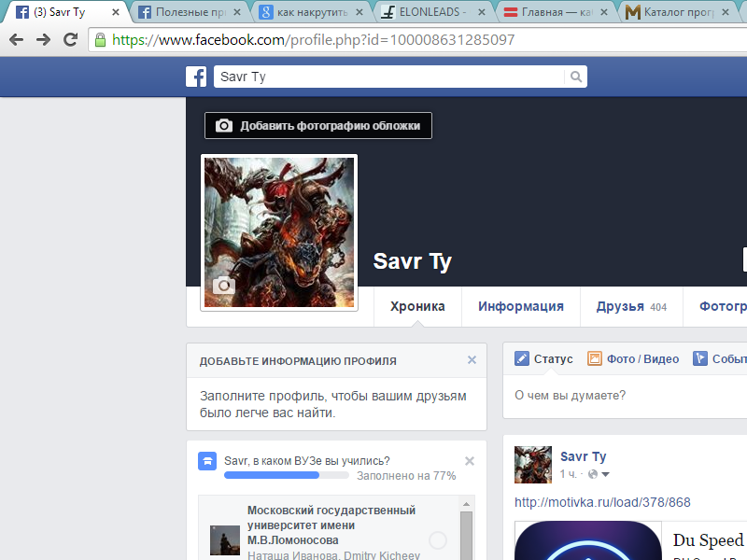Image resolution: width=747 pixels, height=560 pixels.
Task: Click the browser back arrow
Action: (x=16, y=39)
